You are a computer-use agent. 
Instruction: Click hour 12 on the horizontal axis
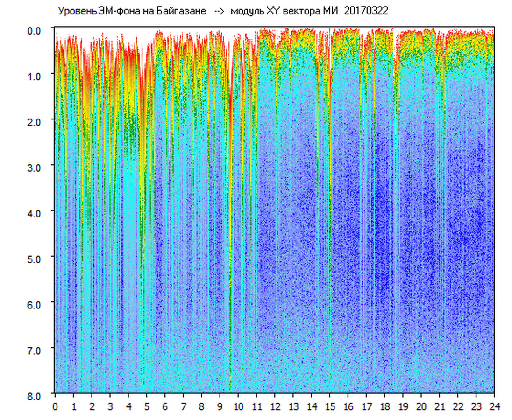(x=275, y=406)
